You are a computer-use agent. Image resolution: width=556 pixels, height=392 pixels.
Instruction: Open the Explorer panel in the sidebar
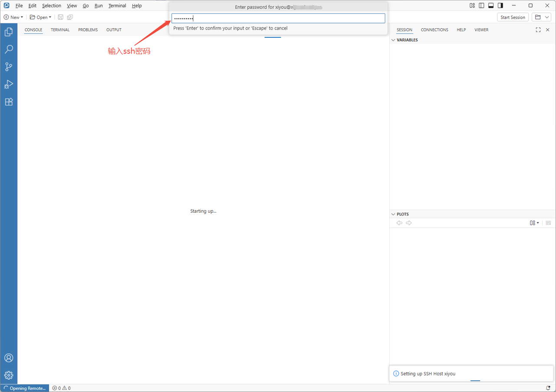pyautogui.click(x=9, y=32)
